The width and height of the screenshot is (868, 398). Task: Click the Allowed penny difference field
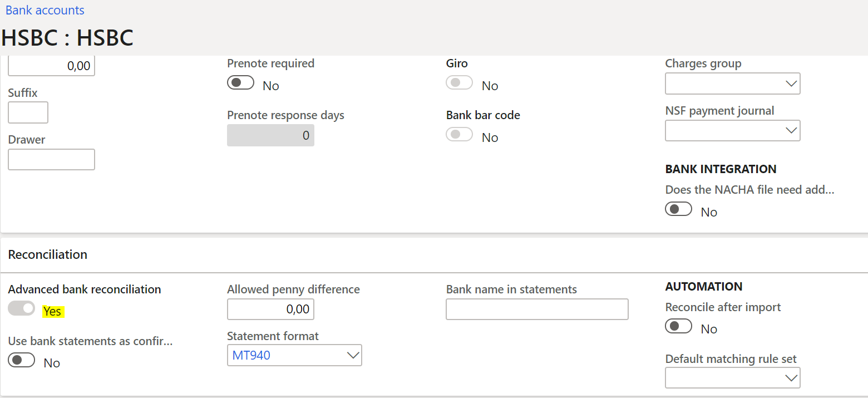pos(270,309)
